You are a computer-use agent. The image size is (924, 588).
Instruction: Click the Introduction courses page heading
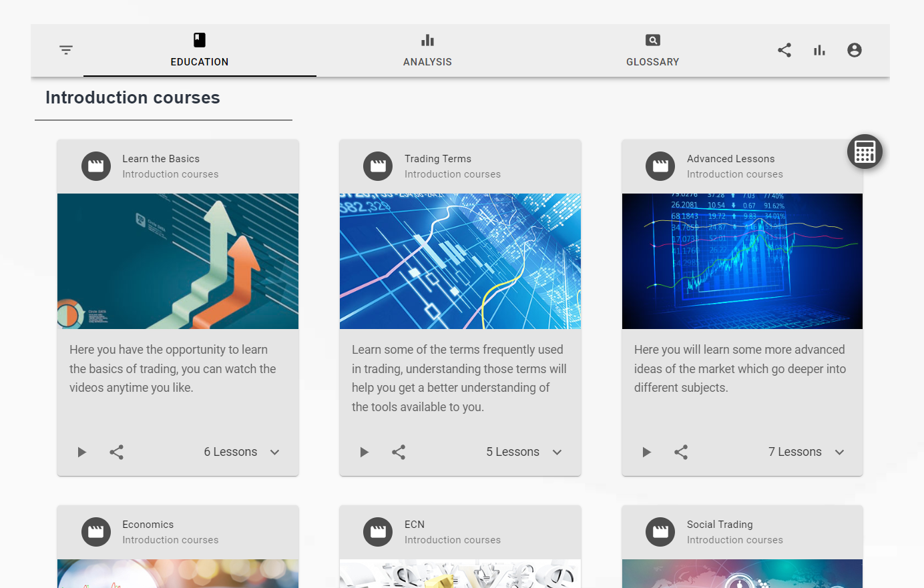tap(133, 97)
